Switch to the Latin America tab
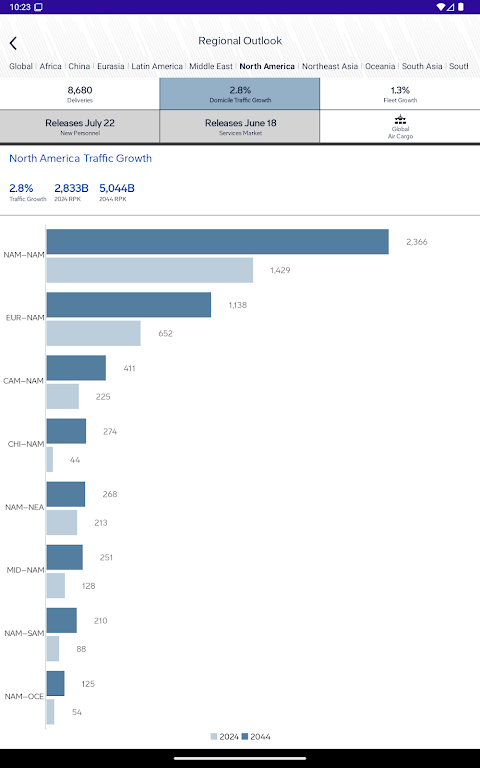480x768 pixels. coord(157,66)
